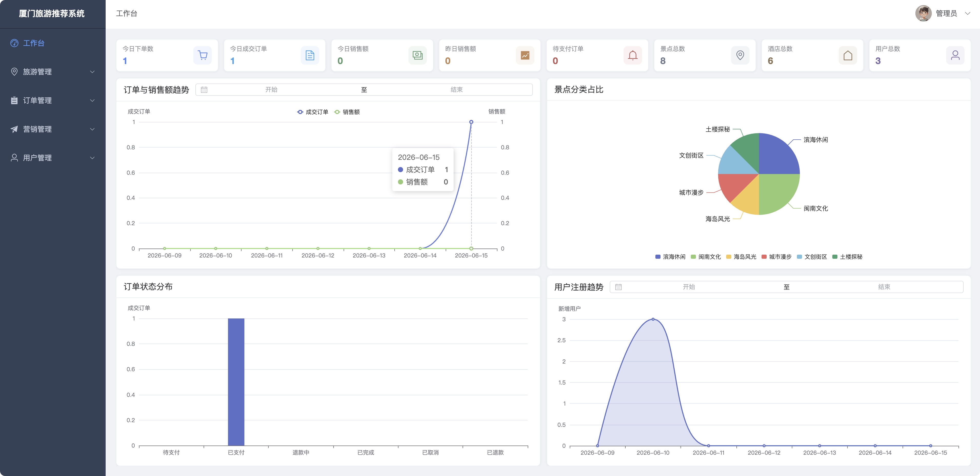Image resolution: width=980 pixels, height=476 pixels.
Task: Click the person icon in 用户总数 card
Action: point(955,56)
